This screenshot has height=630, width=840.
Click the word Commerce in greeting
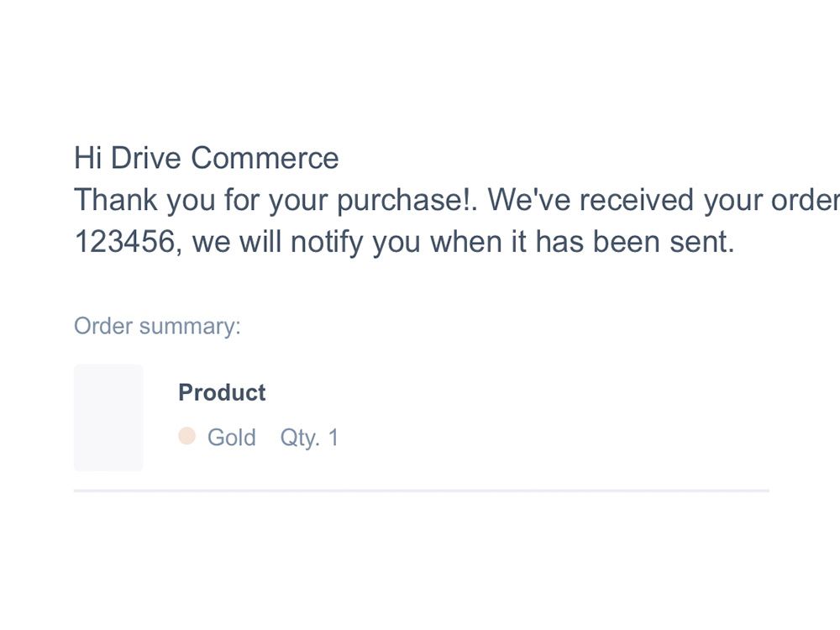(265, 158)
